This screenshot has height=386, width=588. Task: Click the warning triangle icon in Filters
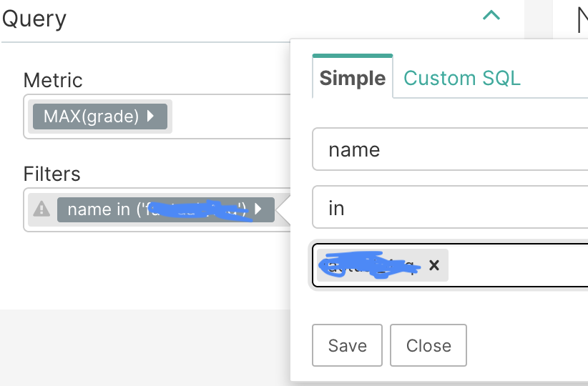click(41, 209)
